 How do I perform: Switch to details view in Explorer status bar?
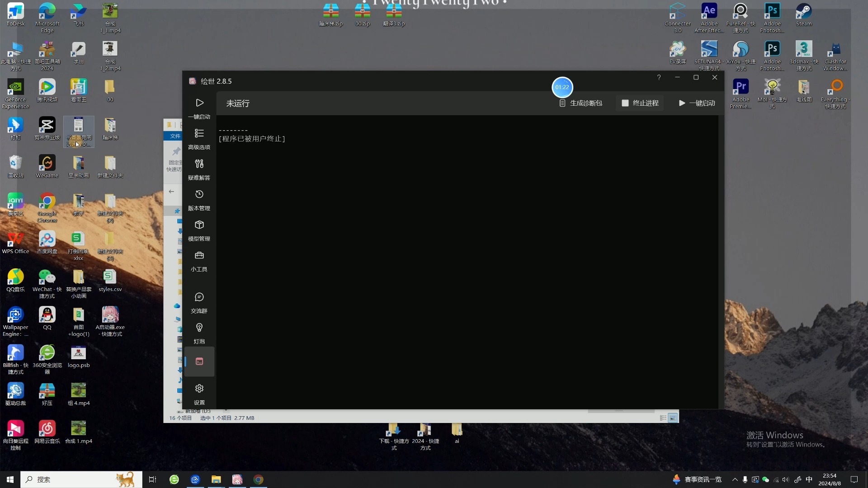coord(663,418)
